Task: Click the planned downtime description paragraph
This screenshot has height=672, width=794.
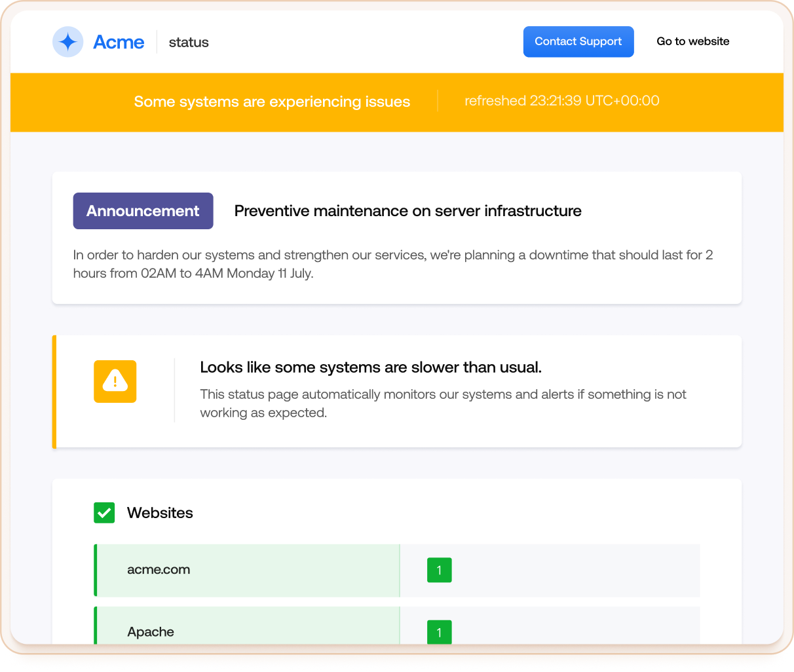Action: pos(392,264)
